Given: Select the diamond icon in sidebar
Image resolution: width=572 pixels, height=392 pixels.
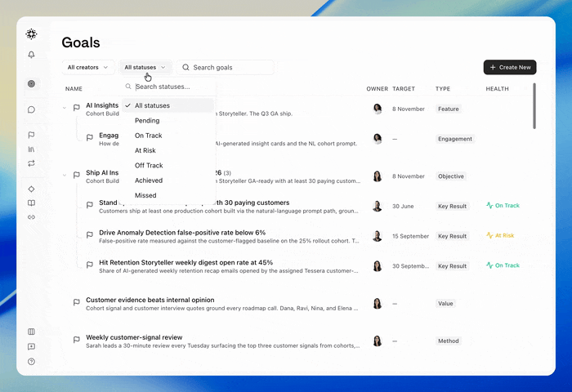Looking at the screenshot, I should point(31,189).
